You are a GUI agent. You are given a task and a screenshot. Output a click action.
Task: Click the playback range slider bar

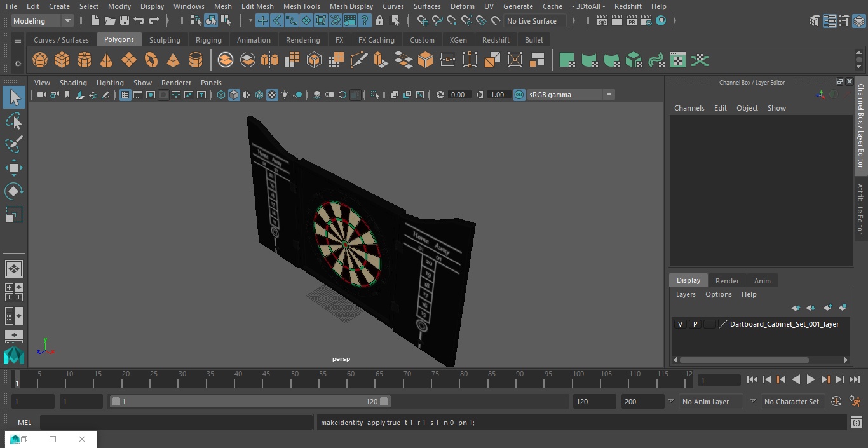coord(250,402)
